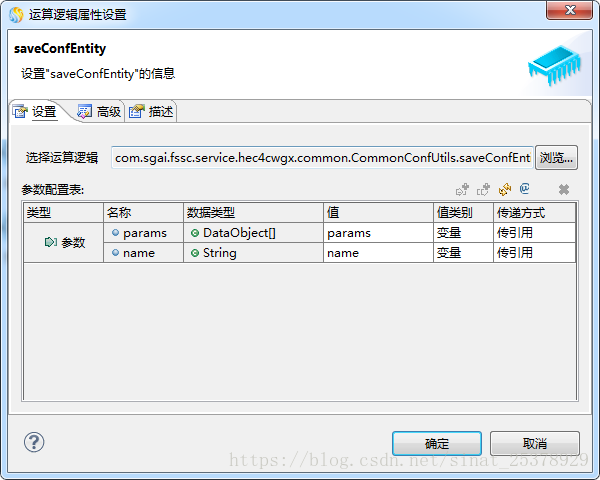Viewport: 600px width, 480px height.
Task: Select the 参数 type cell
Action: (x=64, y=243)
